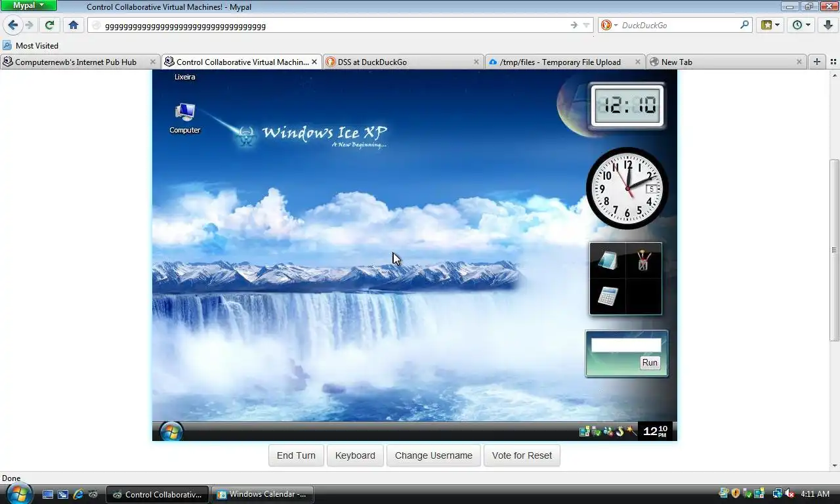Click the host tray security shield icon

click(x=735, y=493)
